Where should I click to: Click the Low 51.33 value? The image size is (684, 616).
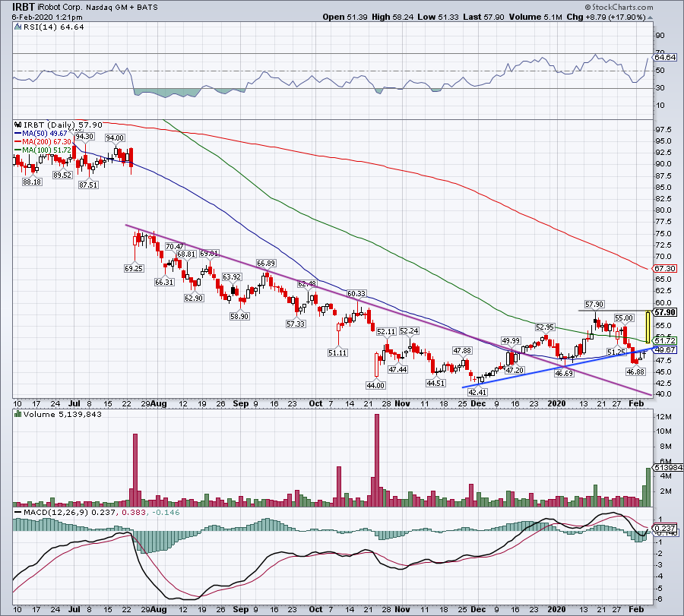click(438, 17)
